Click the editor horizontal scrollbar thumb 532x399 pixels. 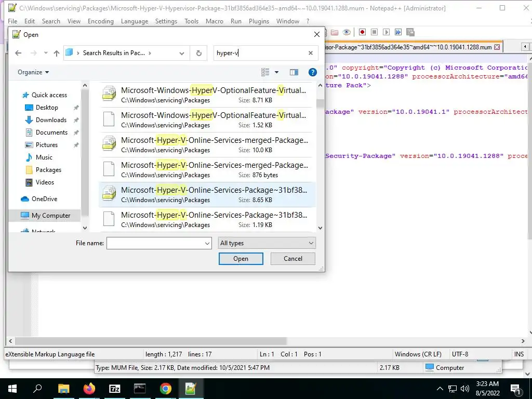151,341
